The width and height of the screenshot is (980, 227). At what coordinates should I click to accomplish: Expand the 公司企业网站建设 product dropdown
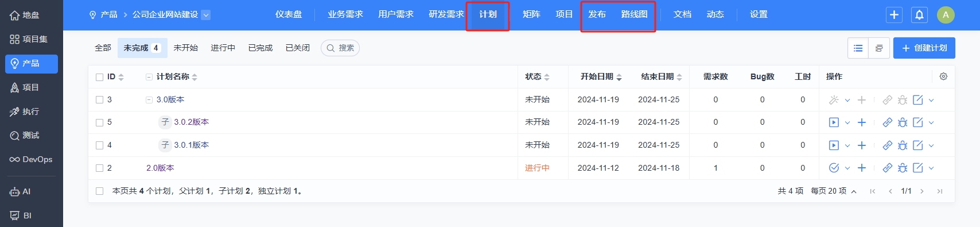(x=206, y=15)
